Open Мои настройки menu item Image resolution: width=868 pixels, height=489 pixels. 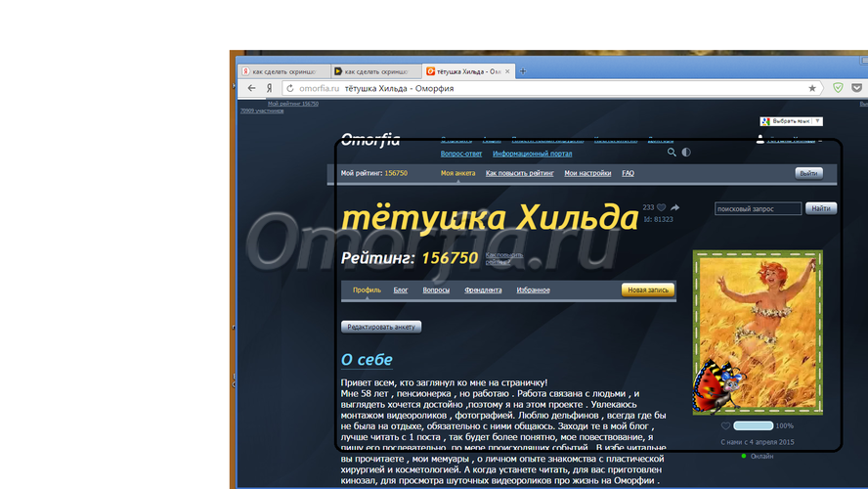587,173
